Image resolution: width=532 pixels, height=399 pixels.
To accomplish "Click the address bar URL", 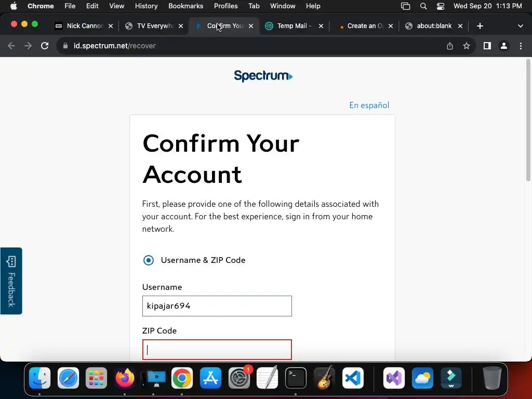I will tap(114, 46).
